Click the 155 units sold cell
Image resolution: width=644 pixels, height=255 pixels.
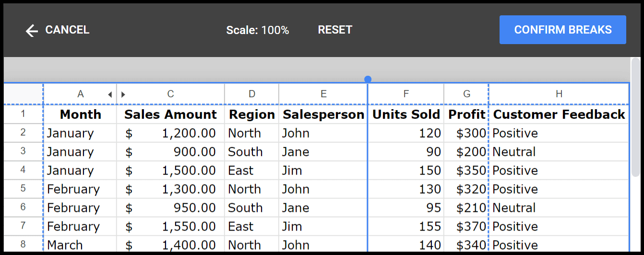[x=406, y=226]
